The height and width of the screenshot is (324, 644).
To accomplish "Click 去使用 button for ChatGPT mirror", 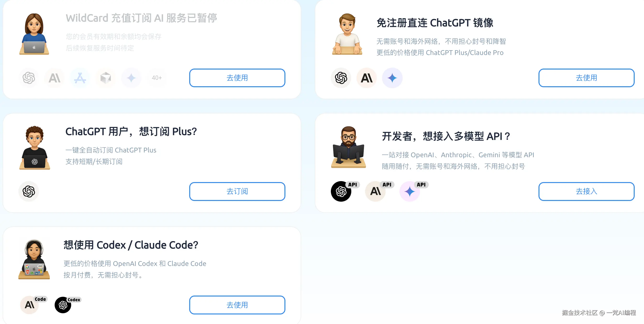I will pos(586,78).
